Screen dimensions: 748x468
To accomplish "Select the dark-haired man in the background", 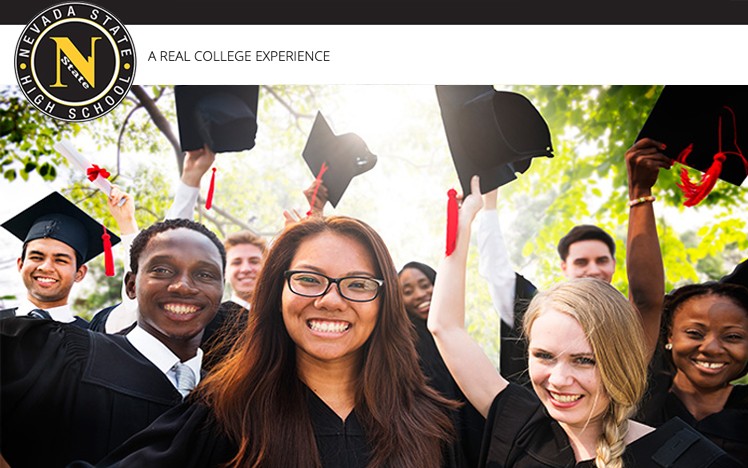I will tap(587, 254).
